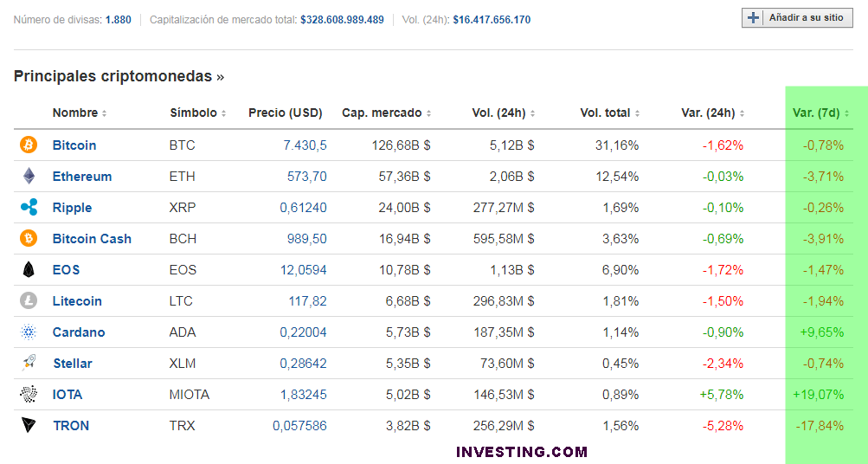
Task: Select 7d variation +9,65% cell
Action: click(822, 332)
